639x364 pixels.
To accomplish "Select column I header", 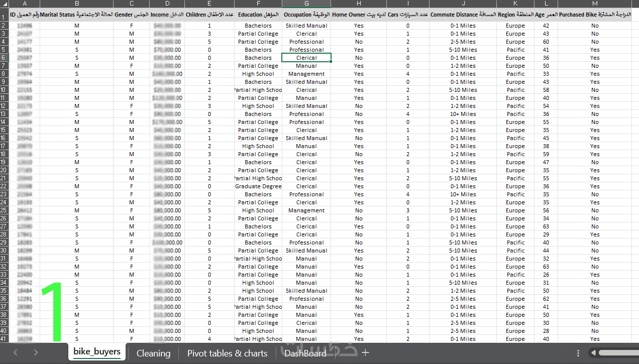I will coord(408,4).
